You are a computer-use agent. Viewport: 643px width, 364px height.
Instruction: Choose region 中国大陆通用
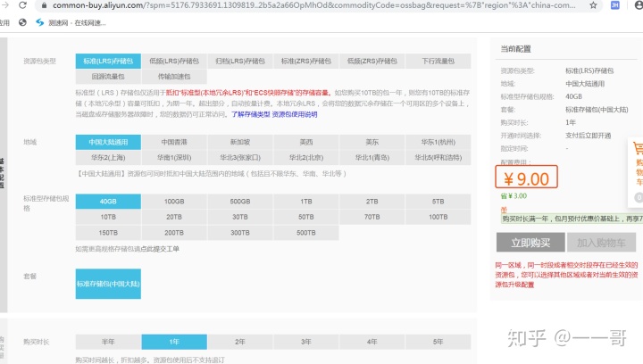108,142
